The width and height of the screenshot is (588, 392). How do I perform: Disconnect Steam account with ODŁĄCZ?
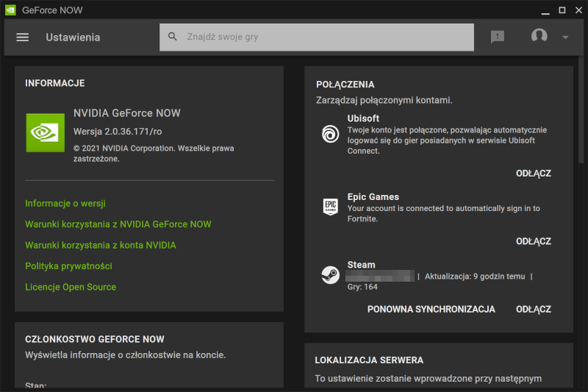pos(534,309)
